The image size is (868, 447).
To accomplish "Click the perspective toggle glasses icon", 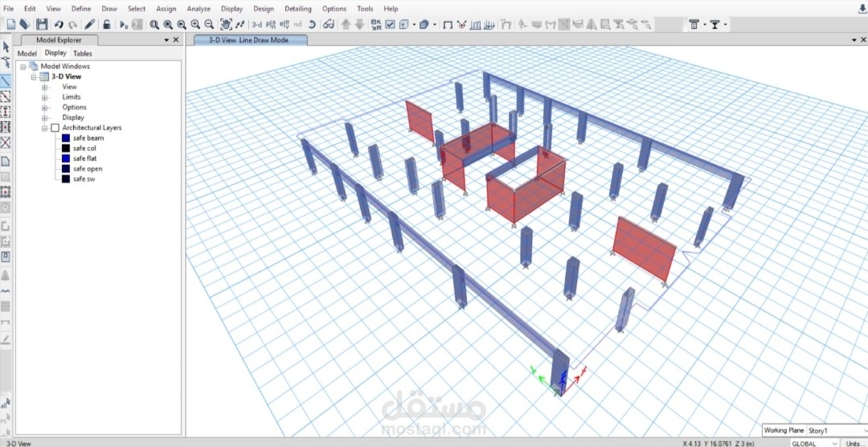I will click(x=328, y=24).
